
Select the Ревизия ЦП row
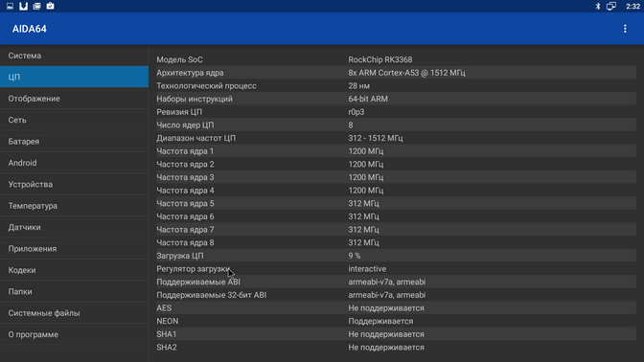click(396, 112)
